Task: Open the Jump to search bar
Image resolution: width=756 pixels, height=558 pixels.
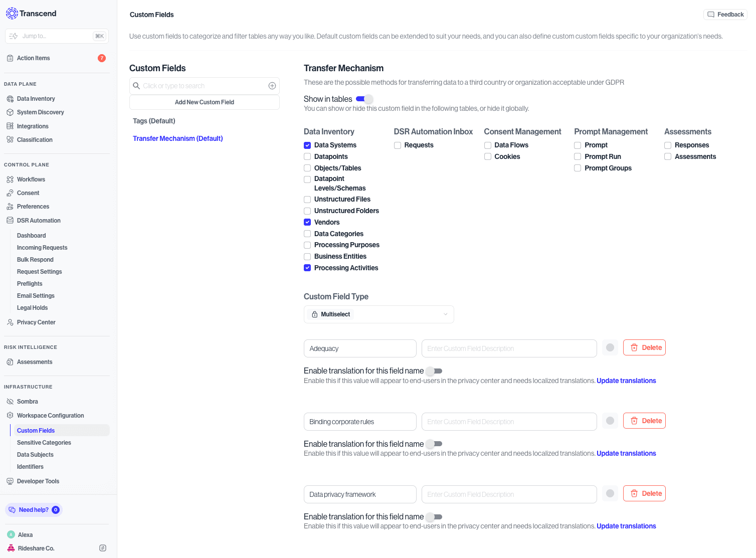Action: coord(57,36)
